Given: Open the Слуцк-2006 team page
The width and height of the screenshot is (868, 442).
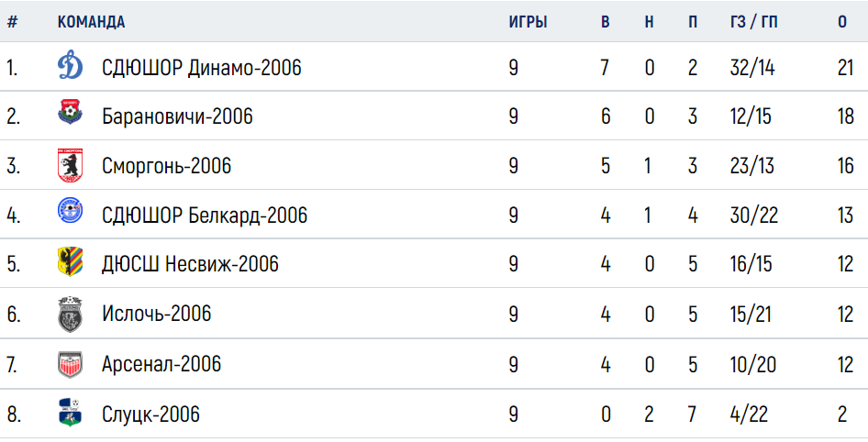Looking at the screenshot, I should pos(150,414).
